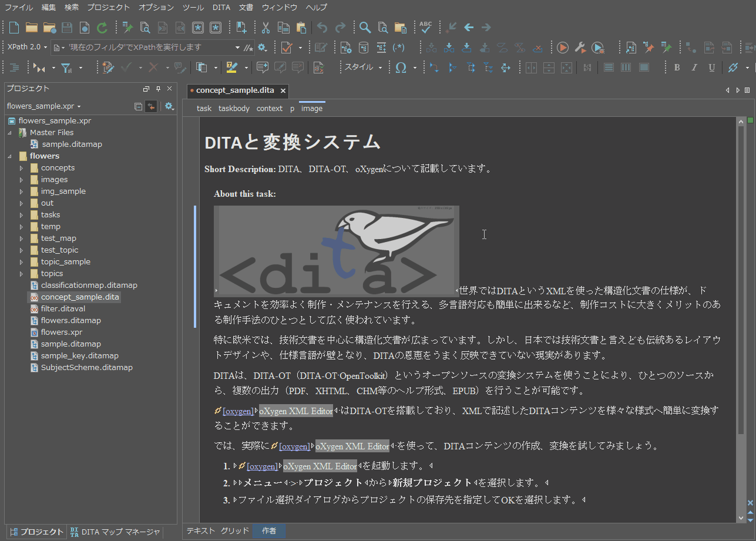
Task: Click the scissors Cut icon
Action: point(266,28)
